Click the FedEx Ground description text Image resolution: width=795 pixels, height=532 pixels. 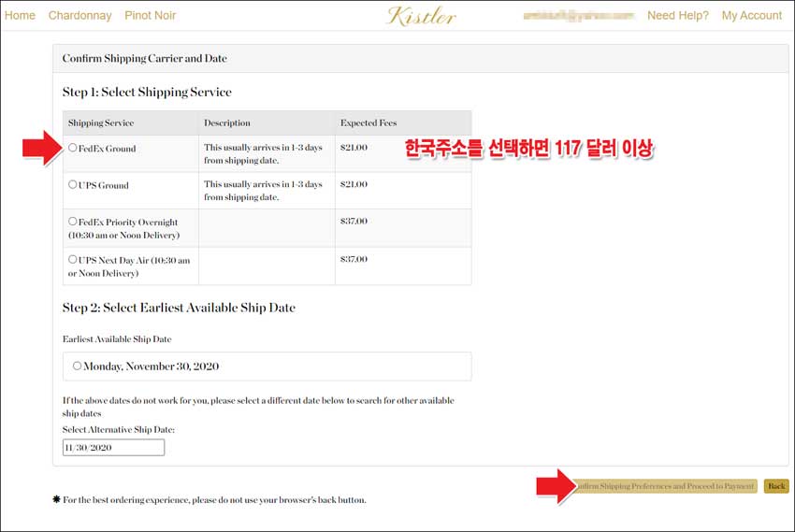tap(263, 154)
